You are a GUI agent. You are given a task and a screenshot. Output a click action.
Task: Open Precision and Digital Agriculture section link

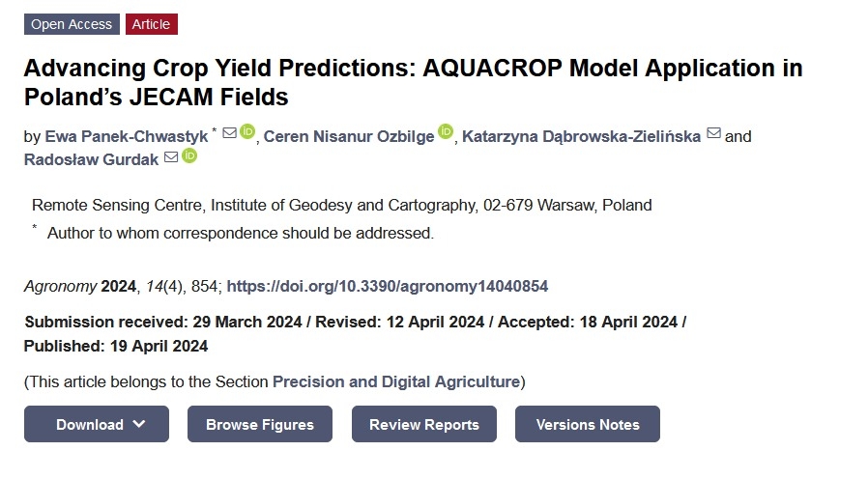[x=396, y=382]
